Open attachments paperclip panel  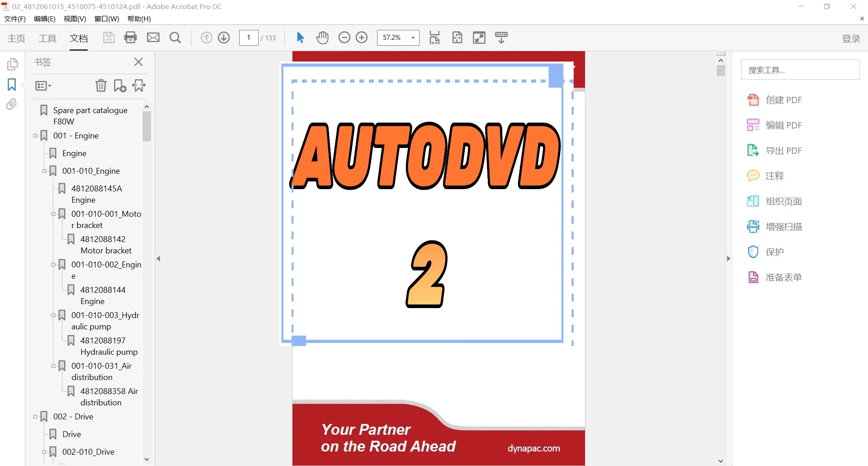[12, 105]
